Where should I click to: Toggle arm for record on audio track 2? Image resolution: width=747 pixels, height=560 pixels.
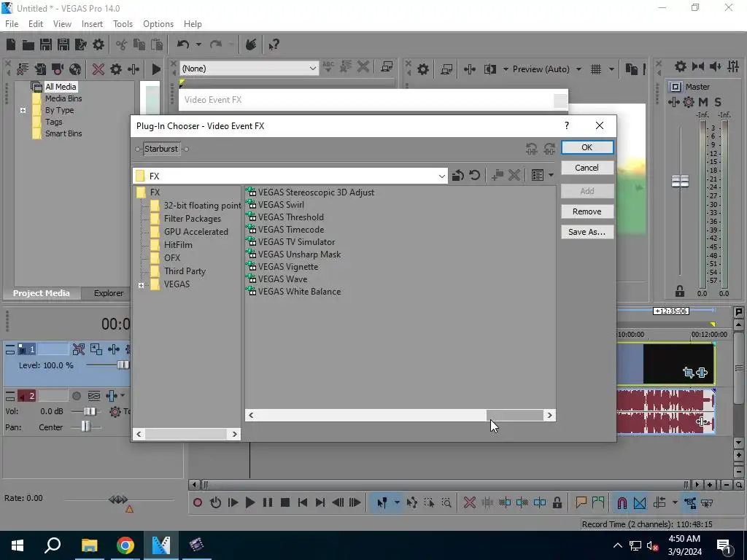[76, 396]
